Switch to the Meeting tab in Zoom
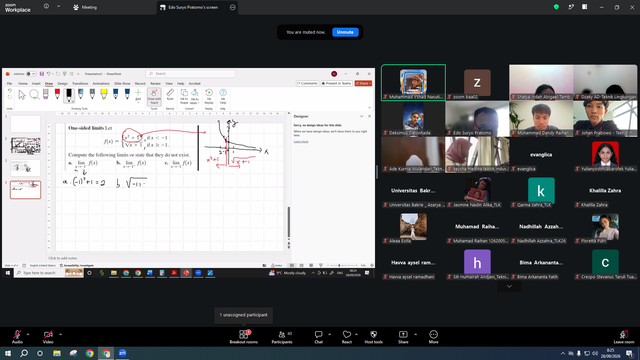 coord(85,7)
